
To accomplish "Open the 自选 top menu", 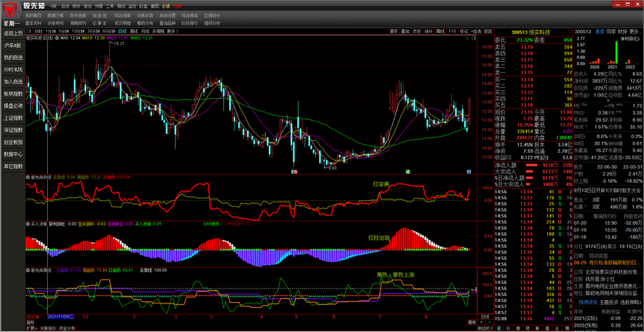I will click(65, 7).
